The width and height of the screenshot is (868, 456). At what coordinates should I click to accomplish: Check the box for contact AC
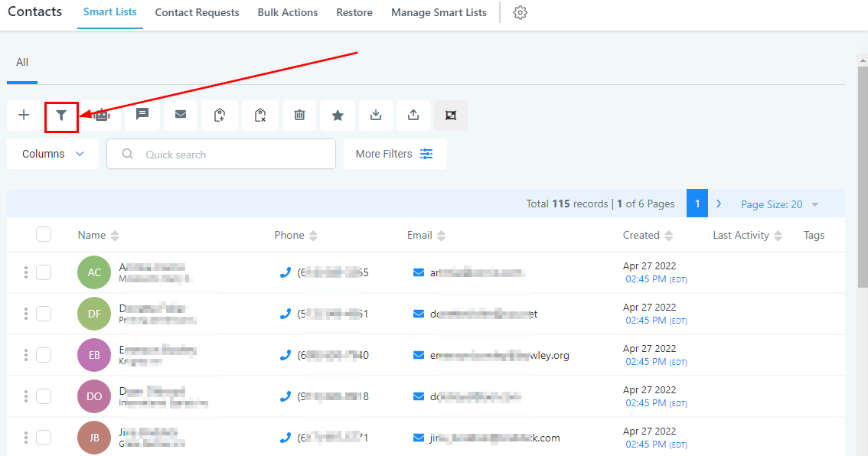[x=44, y=272]
